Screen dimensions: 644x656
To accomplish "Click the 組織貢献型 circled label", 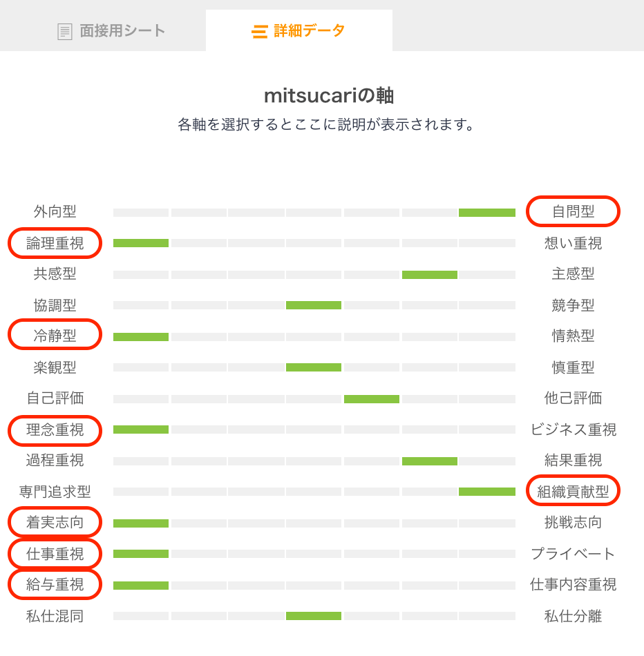I will point(573,491).
